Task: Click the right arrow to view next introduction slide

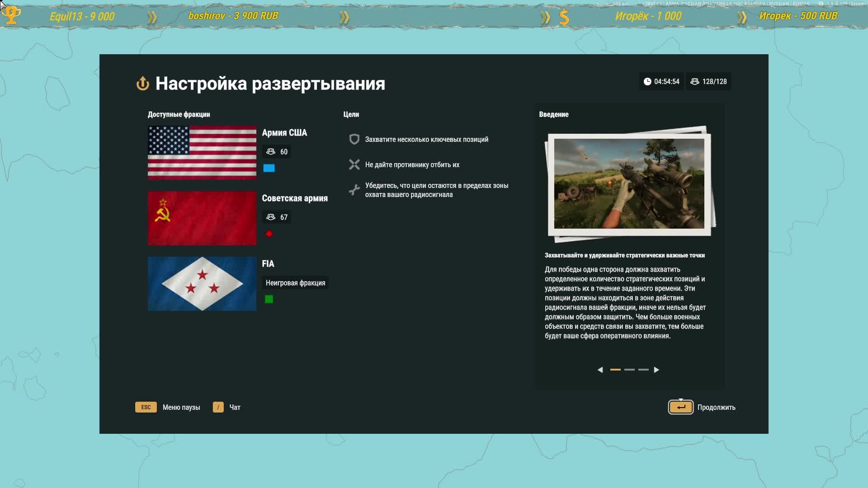Action: 657,370
